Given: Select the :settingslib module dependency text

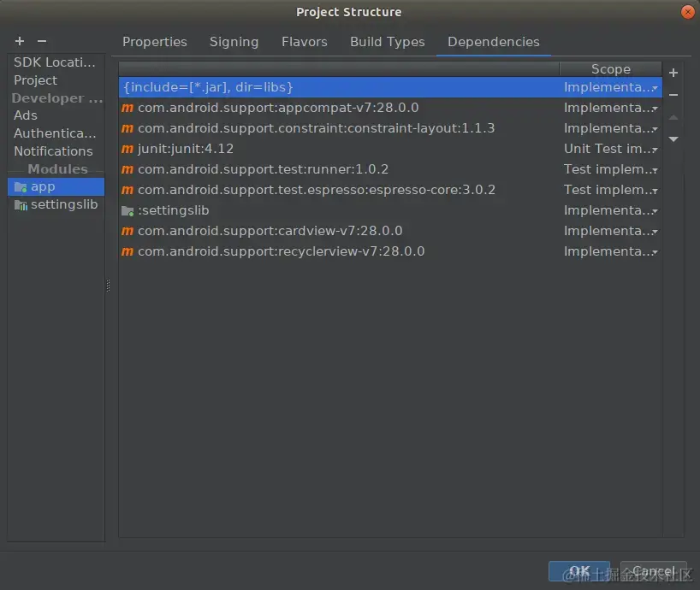Looking at the screenshot, I should click(x=174, y=210).
